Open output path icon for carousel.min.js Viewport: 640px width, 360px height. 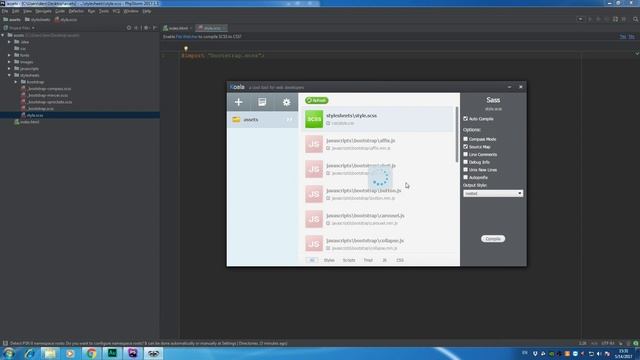328,223
